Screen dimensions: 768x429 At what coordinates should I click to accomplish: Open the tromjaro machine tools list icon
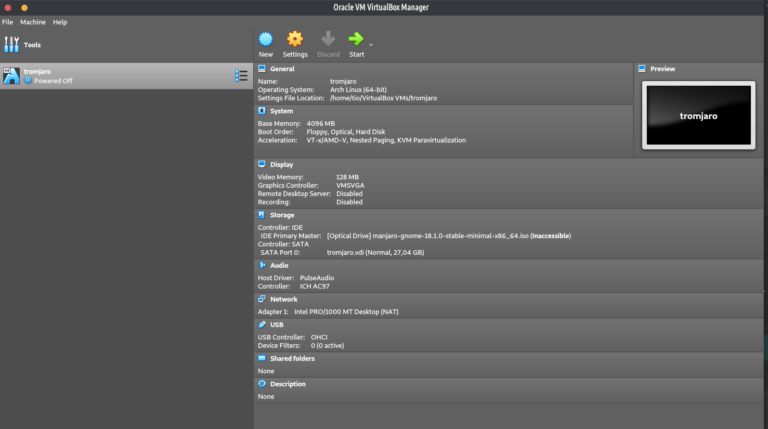(x=241, y=76)
